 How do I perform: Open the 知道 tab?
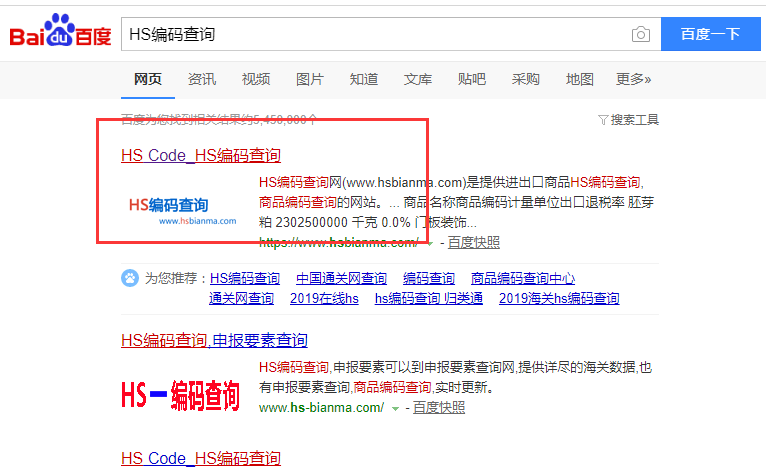(x=363, y=79)
